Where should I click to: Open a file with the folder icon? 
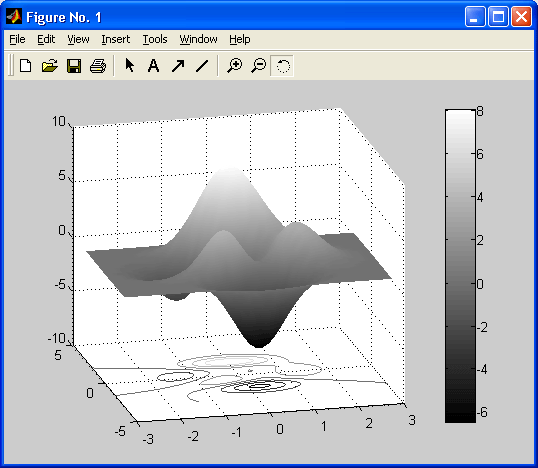[x=49, y=65]
